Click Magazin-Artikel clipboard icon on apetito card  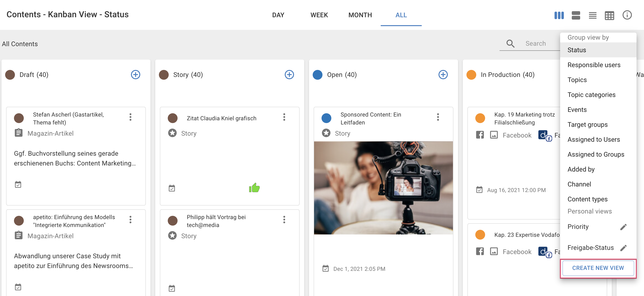point(18,235)
